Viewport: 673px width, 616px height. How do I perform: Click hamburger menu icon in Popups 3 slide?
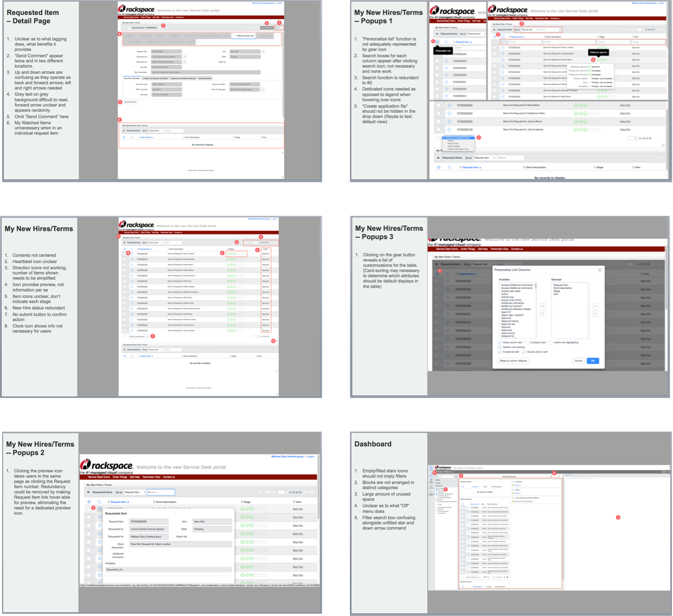(x=436, y=264)
